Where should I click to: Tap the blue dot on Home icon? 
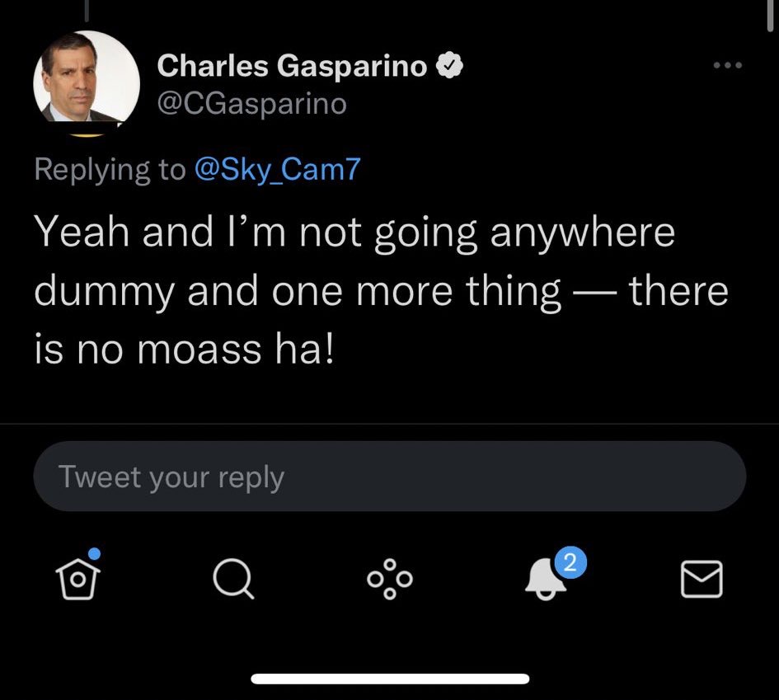95,554
